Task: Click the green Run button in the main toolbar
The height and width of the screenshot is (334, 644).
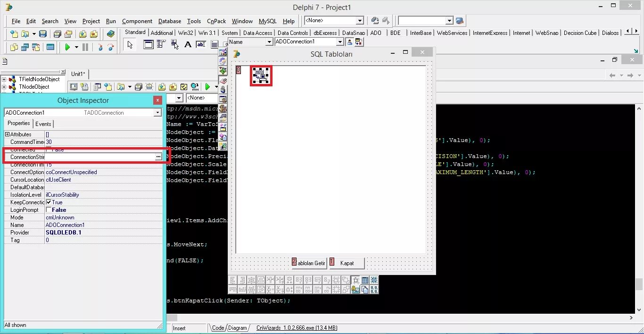Action: tap(67, 47)
